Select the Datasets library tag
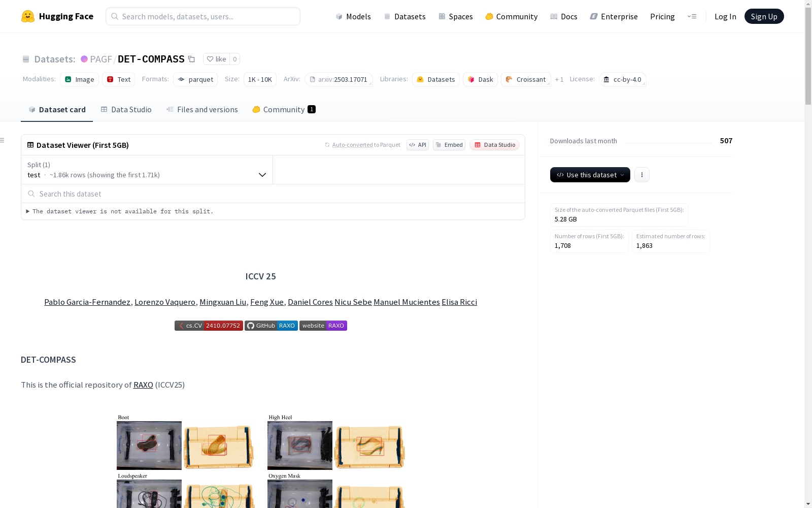812x508 pixels. [x=436, y=79]
